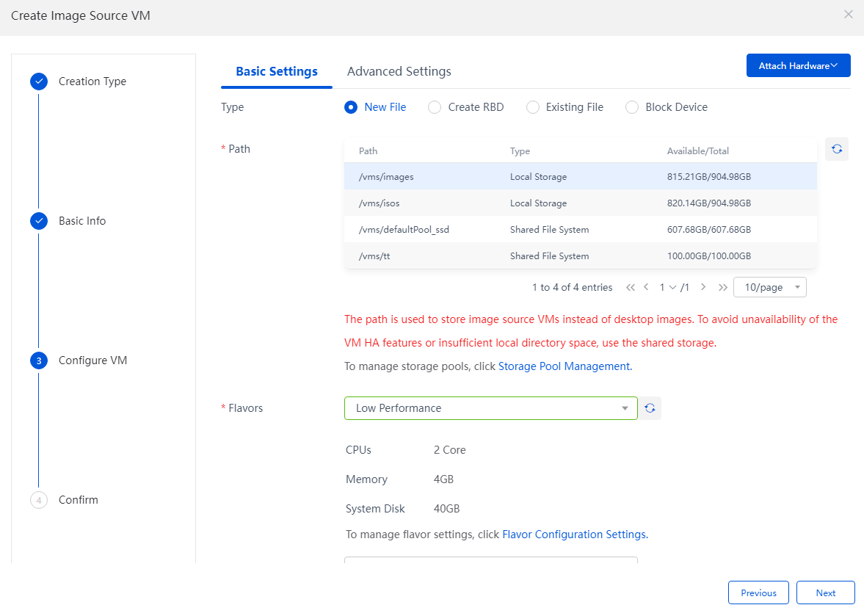Viewport: 864px width, 616px height.
Task: Click the Next button
Action: [825, 593]
